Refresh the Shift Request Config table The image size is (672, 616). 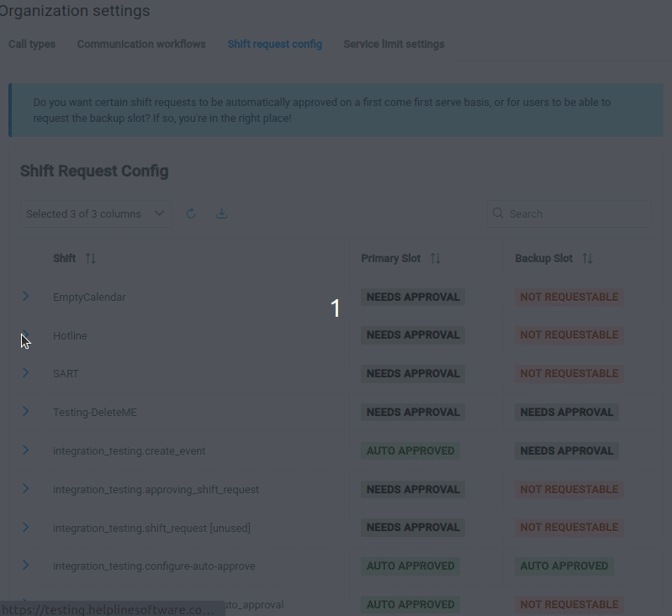pos(191,213)
